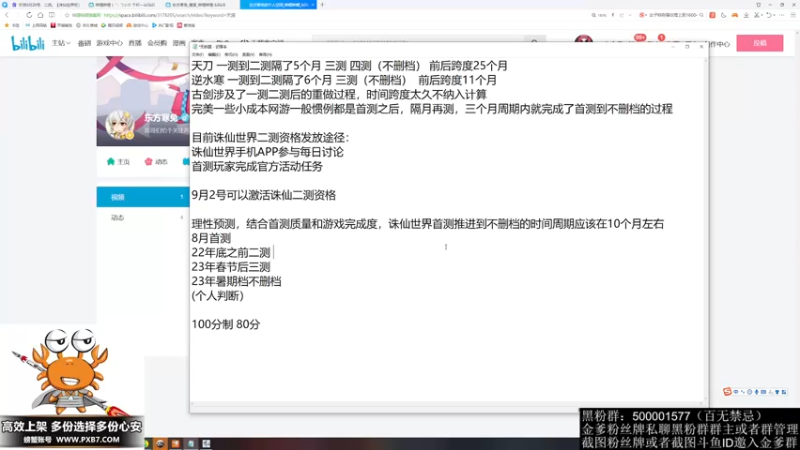This screenshot has height=450, width=800.
Task: Click the browser search box on toolbar
Action: coord(673,15)
